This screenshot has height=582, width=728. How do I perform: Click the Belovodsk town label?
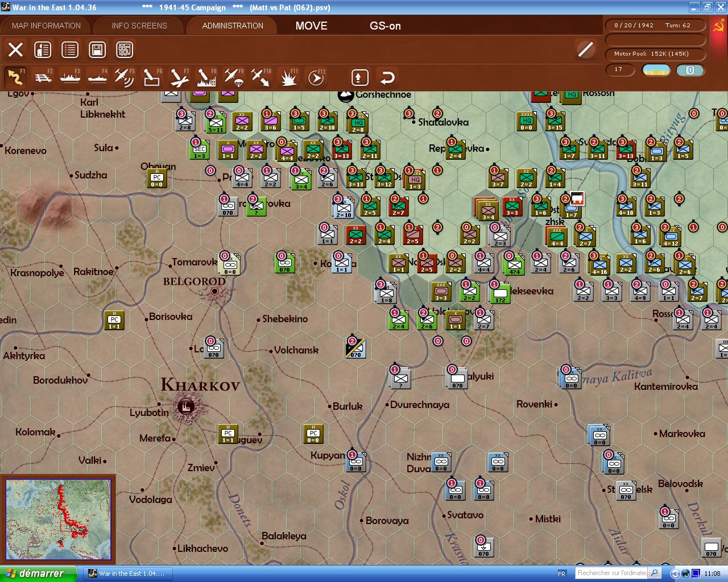point(681,484)
